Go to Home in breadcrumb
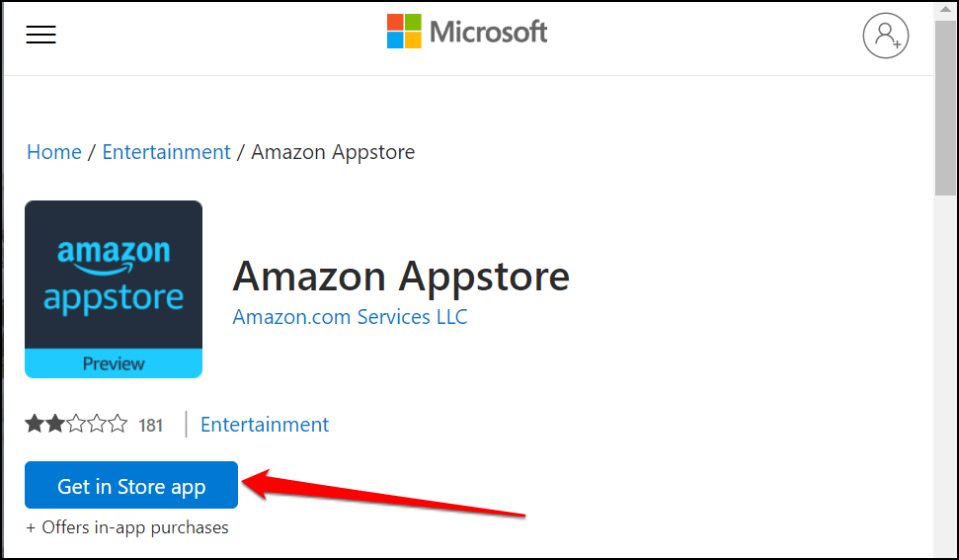 [x=54, y=152]
